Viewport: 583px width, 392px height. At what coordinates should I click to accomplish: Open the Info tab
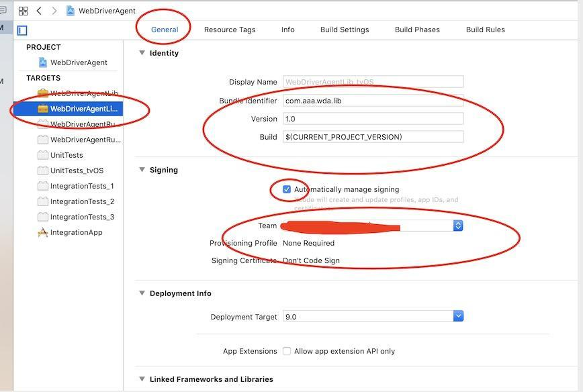pyautogui.click(x=287, y=30)
